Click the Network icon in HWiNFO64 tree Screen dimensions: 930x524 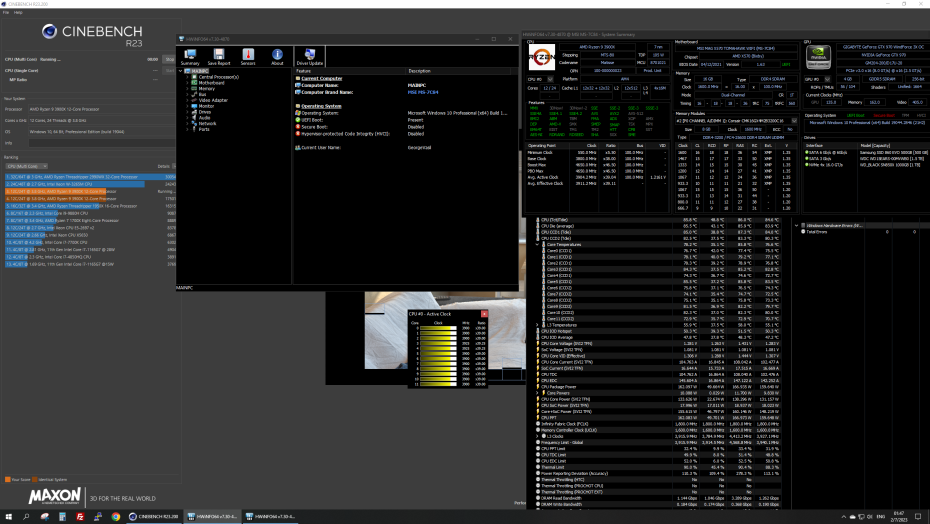tap(194, 123)
